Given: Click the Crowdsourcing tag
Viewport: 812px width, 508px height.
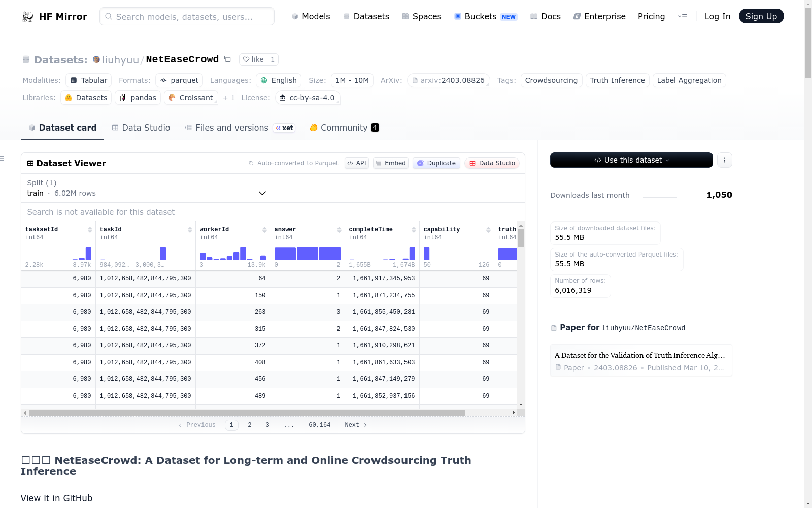Looking at the screenshot, I should [551, 80].
